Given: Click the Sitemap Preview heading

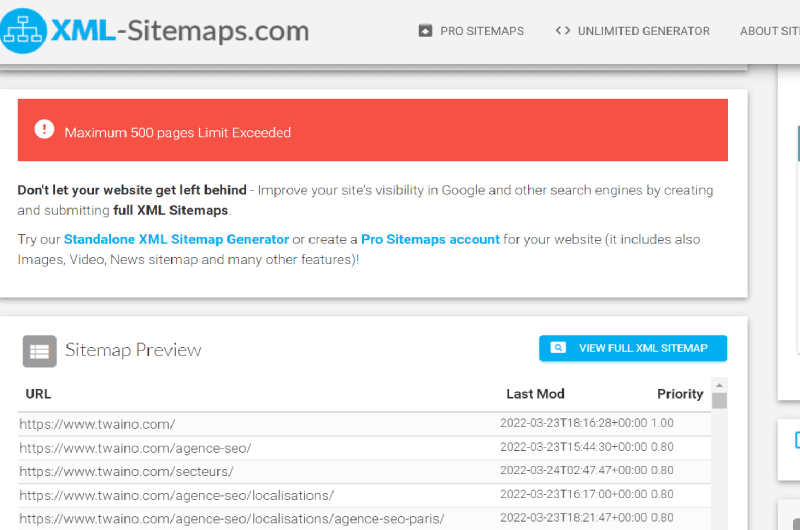Looking at the screenshot, I should pyautogui.click(x=133, y=350).
